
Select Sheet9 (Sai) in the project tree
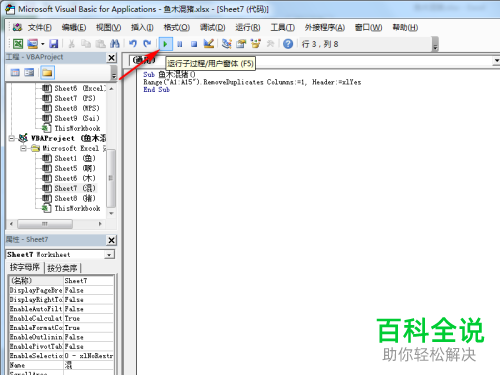(71, 118)
